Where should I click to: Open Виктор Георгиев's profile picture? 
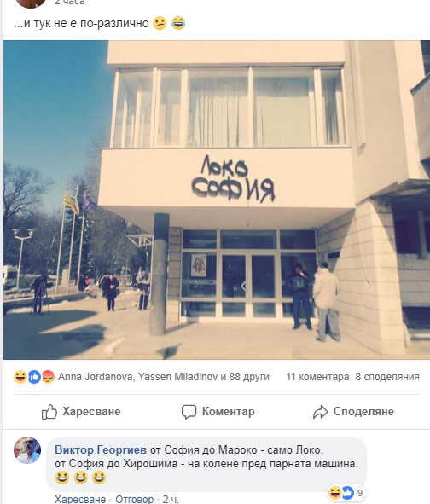(x=27, y=450)
